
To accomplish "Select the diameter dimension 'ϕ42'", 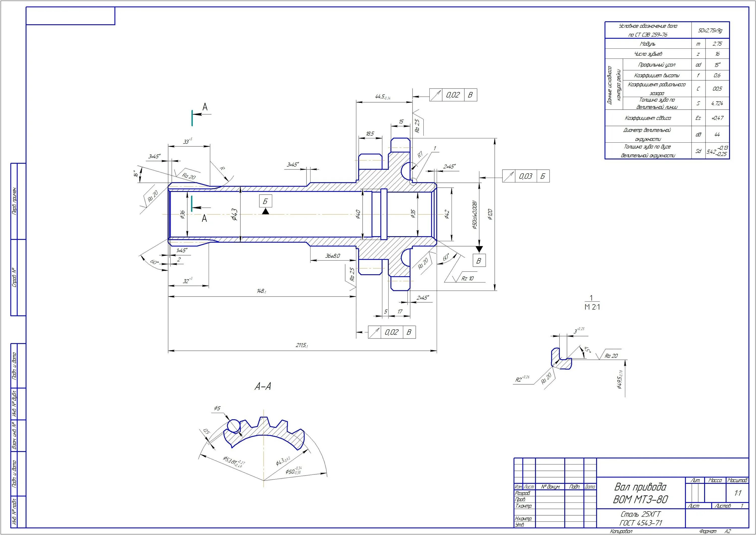I will (x=447, y=214).
